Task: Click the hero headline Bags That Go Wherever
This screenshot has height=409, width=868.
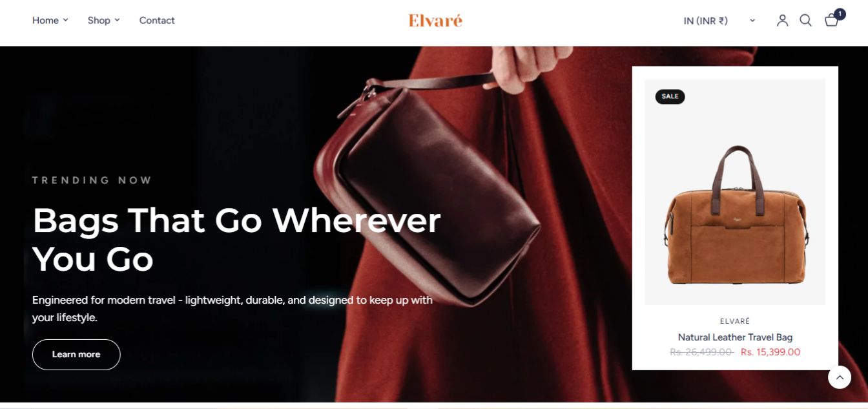Action: coord(236,220)
